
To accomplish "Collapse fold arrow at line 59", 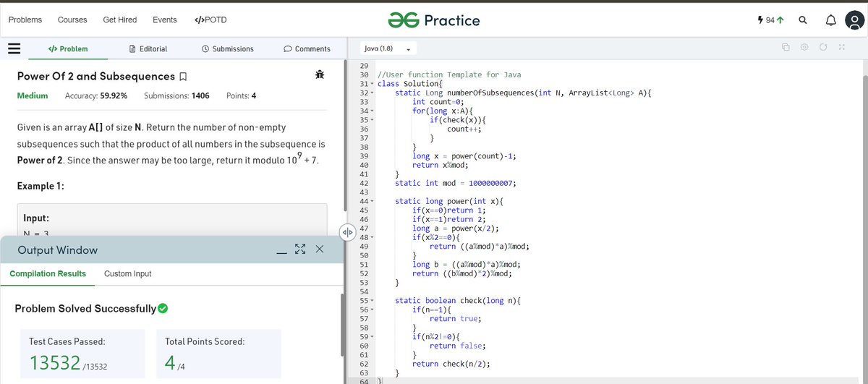I will (373, 336).
